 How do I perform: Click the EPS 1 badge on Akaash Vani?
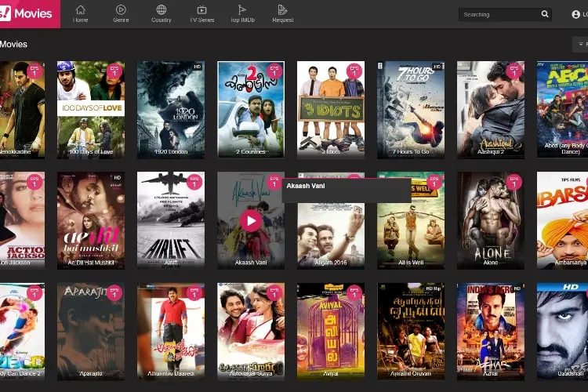(x=274, y=182)
